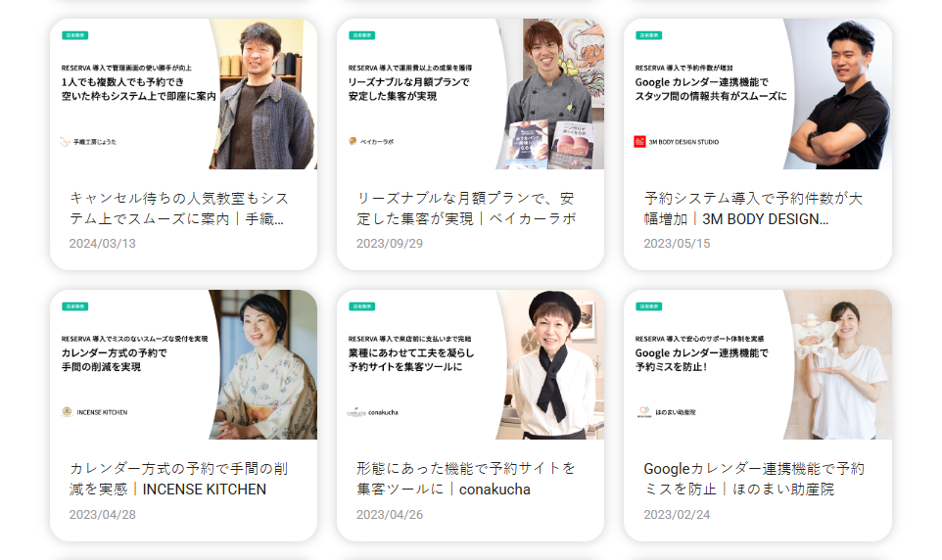The height and width of the screenshot is (560, 942).
Task: Click the photo of the woman holding a pelvis model
Action: [x=839, y=365]
